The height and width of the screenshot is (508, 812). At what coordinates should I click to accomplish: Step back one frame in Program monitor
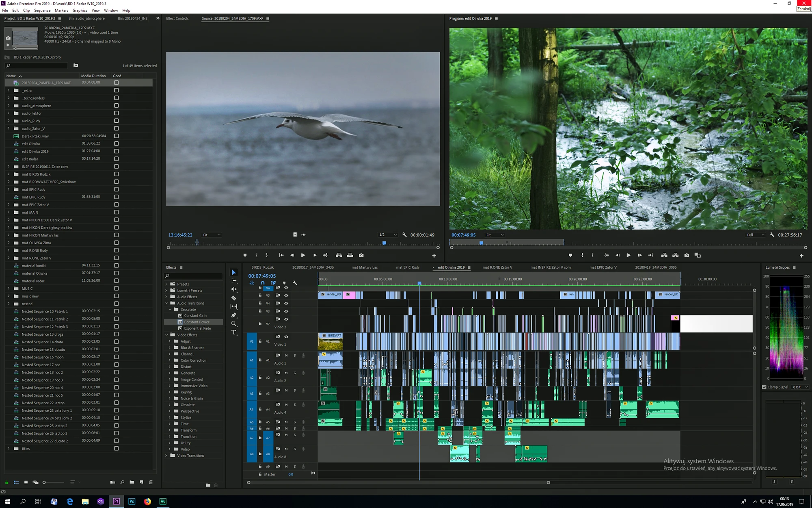pos(618,255)
